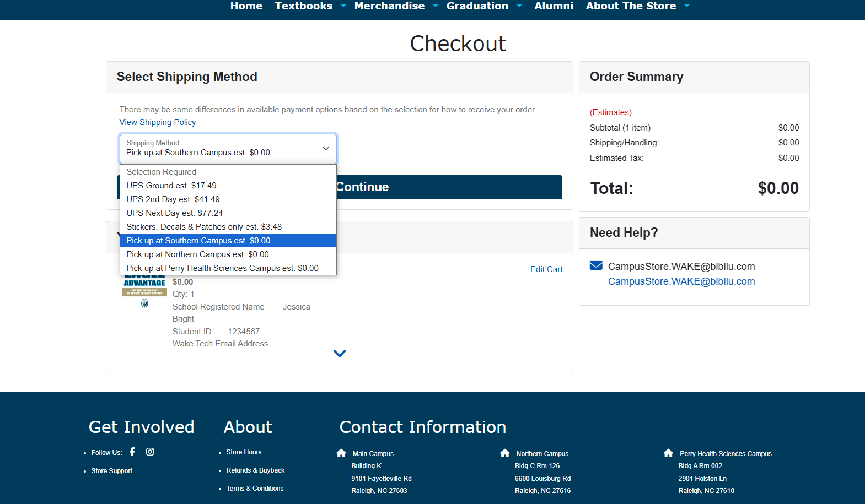
Task: Click the Edit Cart link
Action: 546,269
